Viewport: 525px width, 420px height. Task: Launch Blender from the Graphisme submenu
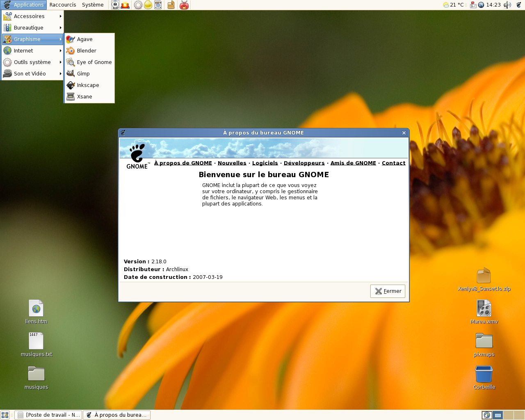point(87,51)
